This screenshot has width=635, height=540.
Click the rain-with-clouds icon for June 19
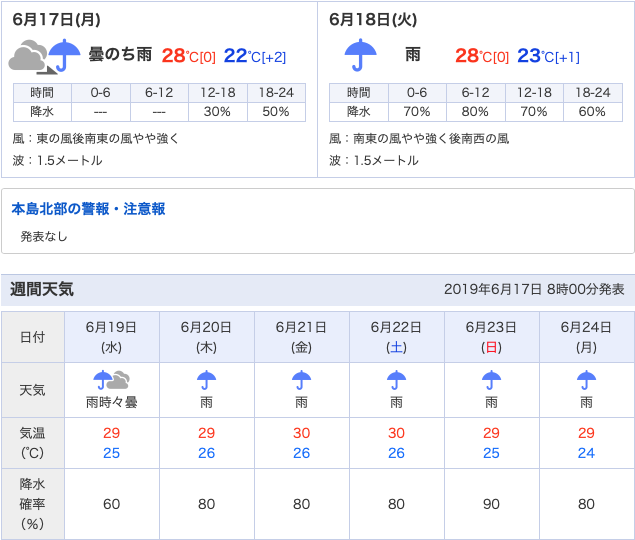click(111, 380)
